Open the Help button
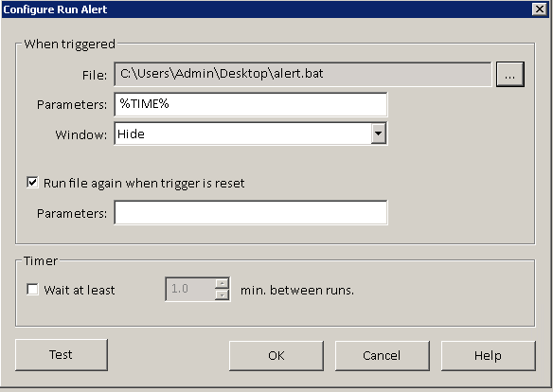This screenshot has width=553, height=392. [x=488, y=355]
